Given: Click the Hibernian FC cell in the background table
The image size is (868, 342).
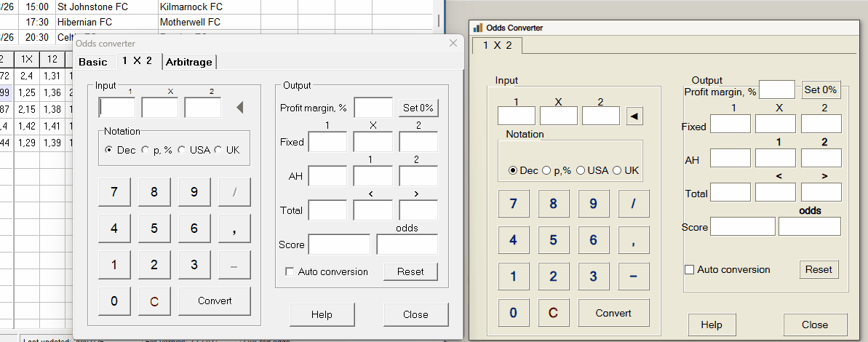Looking at the screenshot, I should click(x=105, y=22).
